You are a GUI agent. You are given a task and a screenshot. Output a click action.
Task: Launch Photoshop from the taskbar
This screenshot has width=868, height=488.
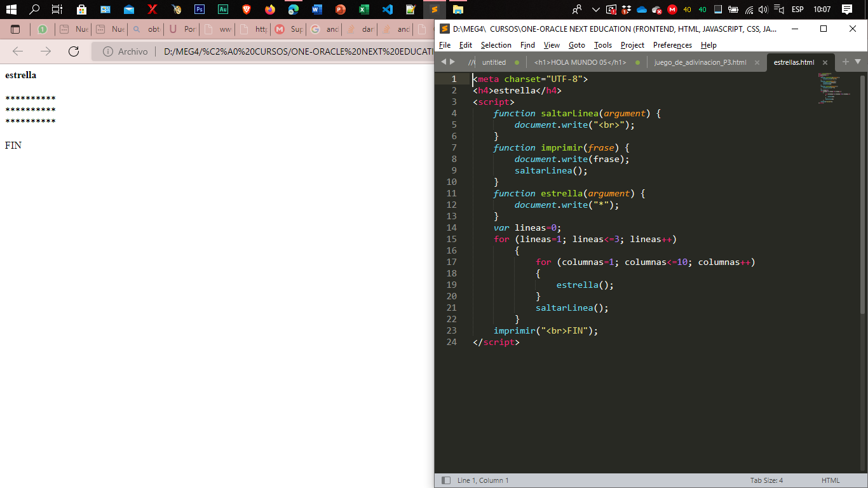(x=200, y=10)
